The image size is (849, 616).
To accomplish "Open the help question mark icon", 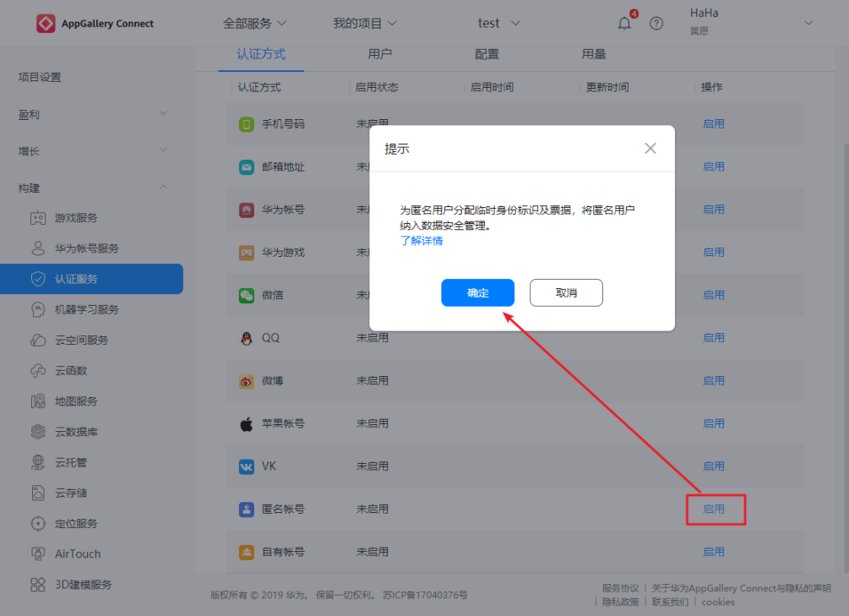I will pos(656,24).
